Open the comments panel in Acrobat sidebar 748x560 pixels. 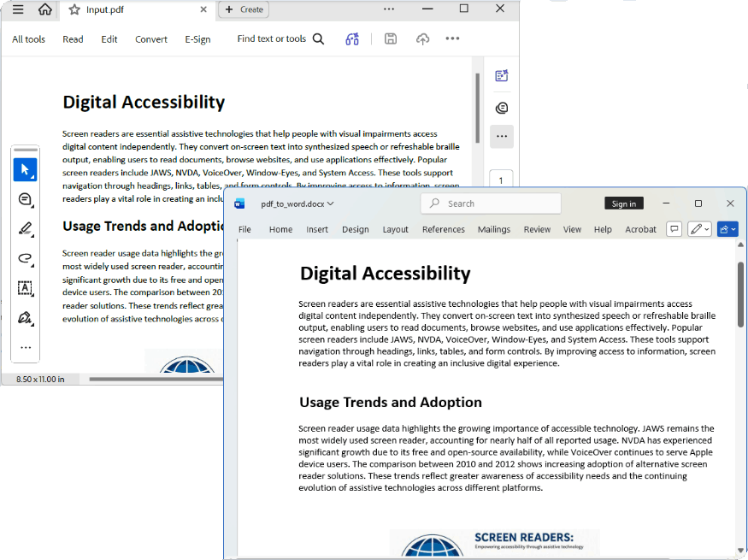point(501,109)
